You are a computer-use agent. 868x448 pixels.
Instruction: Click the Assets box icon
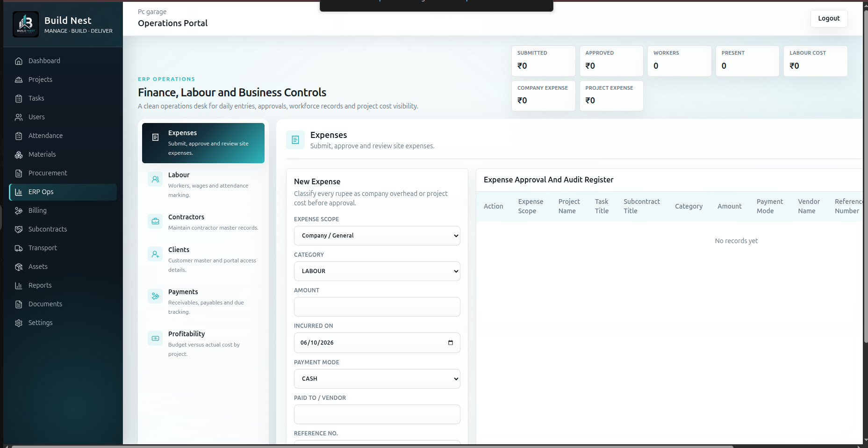click(19, 267)
